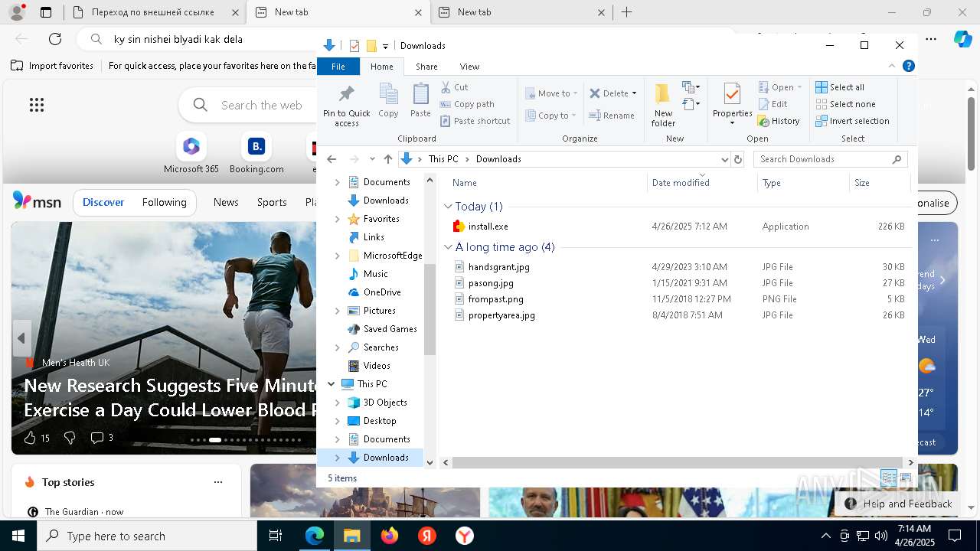Viewport: 980px width, 551px height.
Task: Open Firefox from taskbar
Action: tap(390, 536)
